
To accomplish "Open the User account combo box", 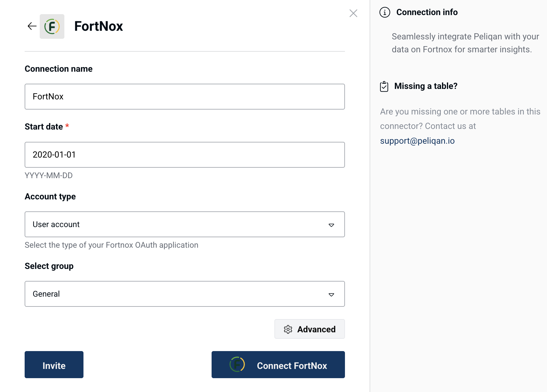I will [x=185, y=224].
